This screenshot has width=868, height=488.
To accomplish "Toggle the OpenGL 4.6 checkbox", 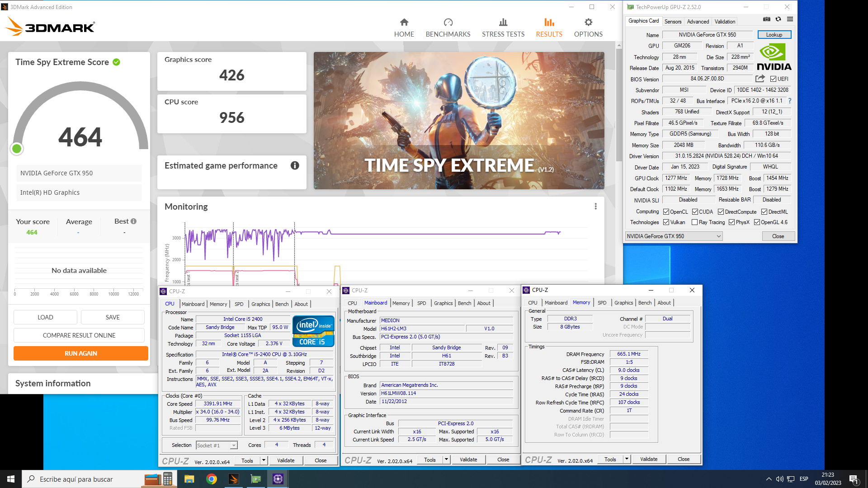I will coord(757,222).
